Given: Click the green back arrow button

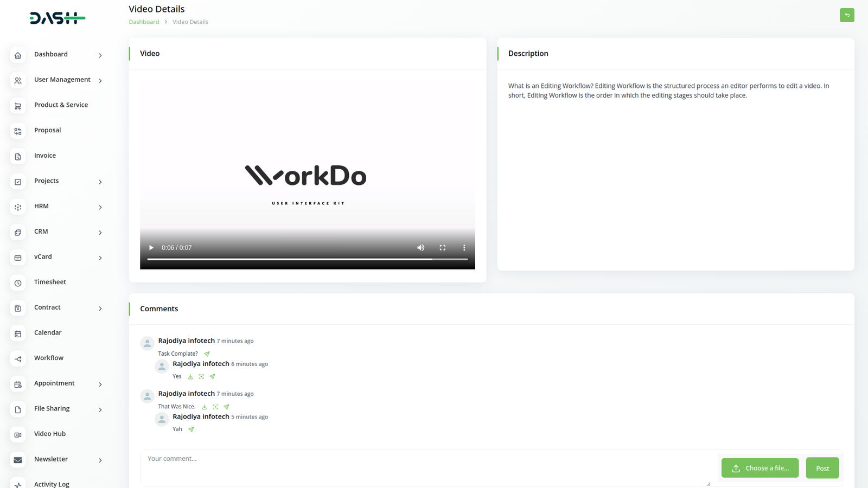Looking at the screenshot, I should coord(846,15).
